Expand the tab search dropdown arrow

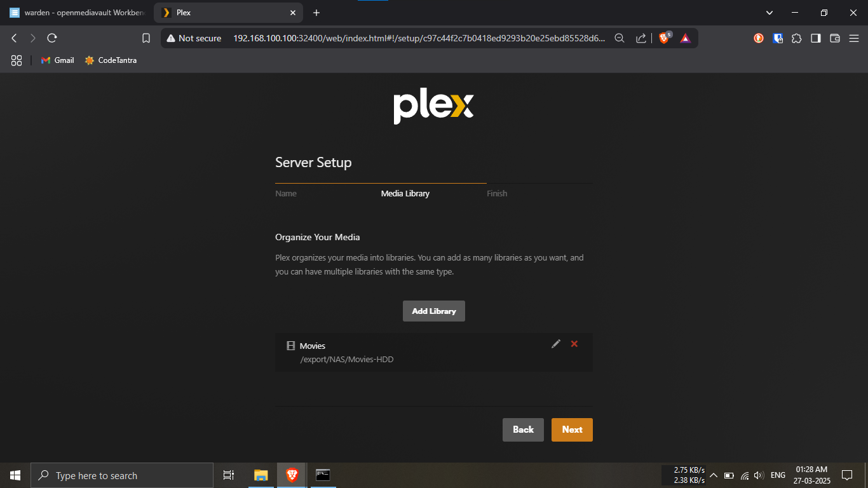(770, 13)
